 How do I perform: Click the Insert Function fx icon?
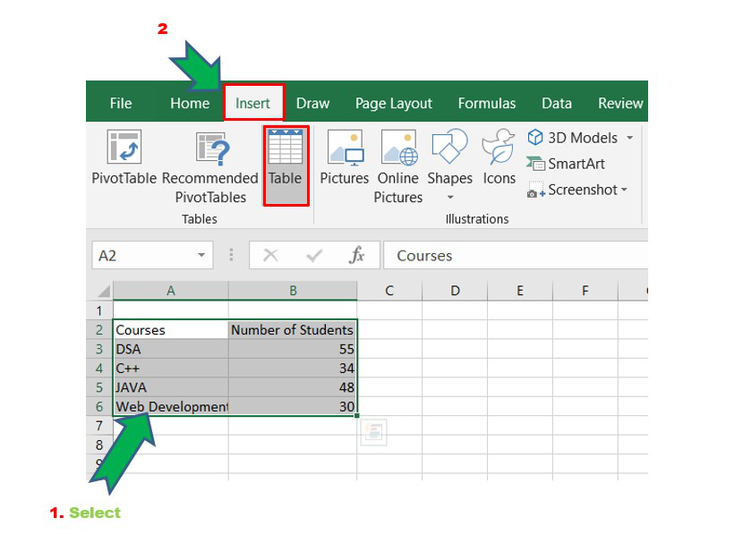click(356, 255)
